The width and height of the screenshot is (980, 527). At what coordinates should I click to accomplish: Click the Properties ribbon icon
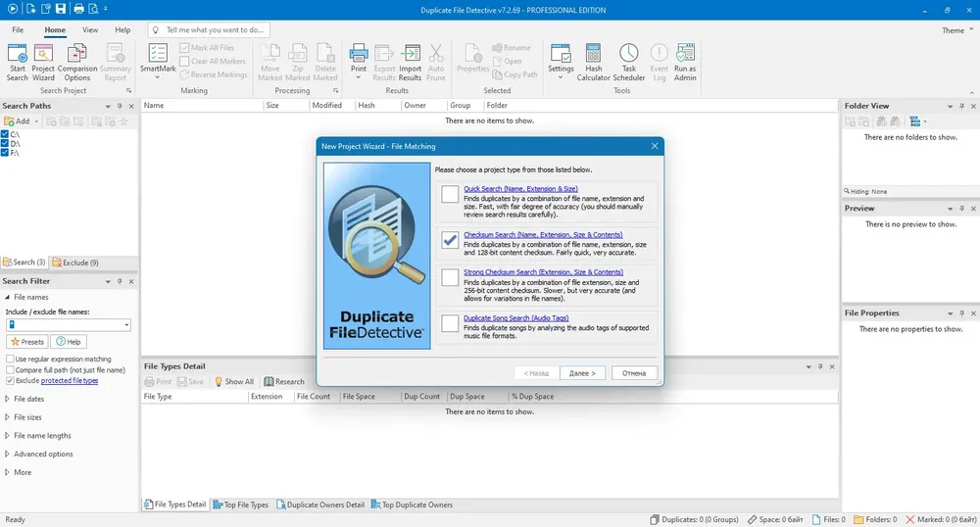click(472, 59)
